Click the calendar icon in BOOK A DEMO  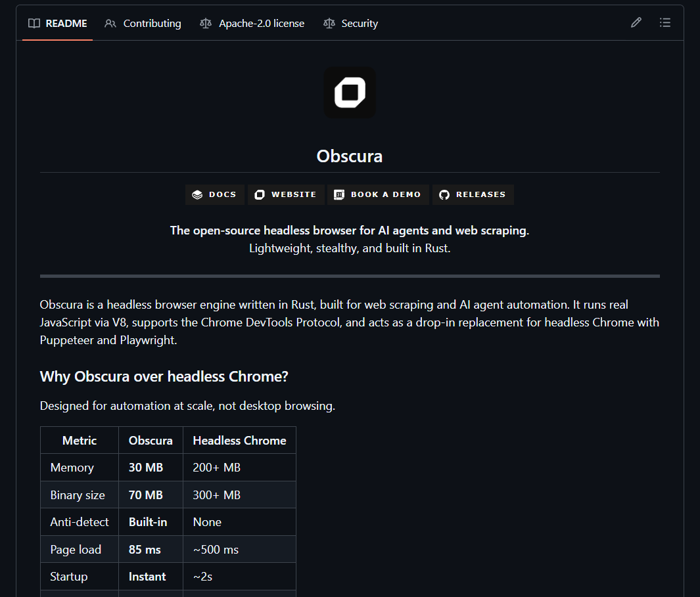coord(339,194)
